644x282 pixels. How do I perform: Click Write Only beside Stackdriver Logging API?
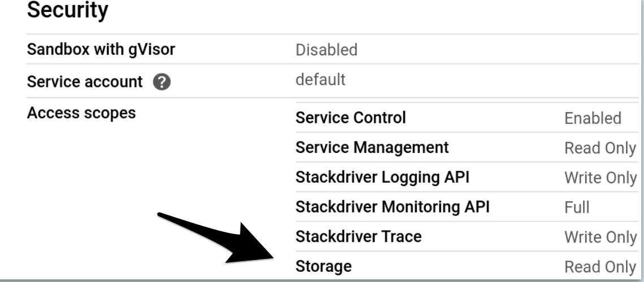click(x=600, y=178)
